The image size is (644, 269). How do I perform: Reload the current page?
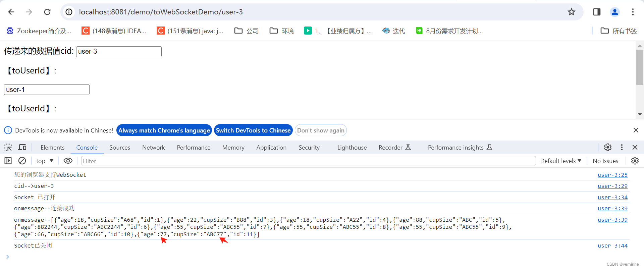pyautogui.click(x=47, y=12)
